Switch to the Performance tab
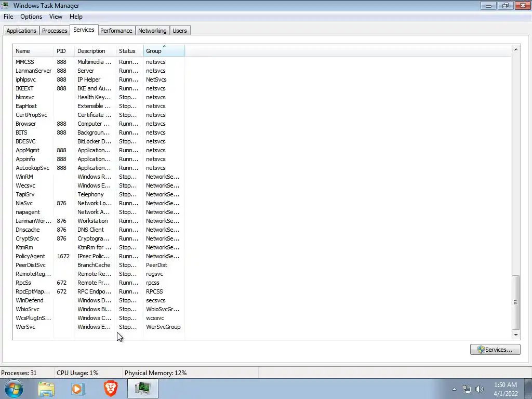 pos(116,31)
